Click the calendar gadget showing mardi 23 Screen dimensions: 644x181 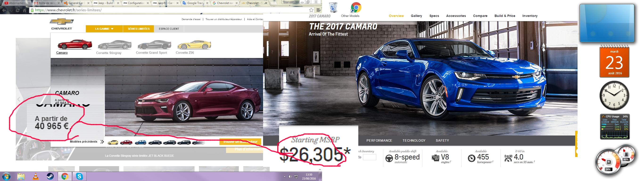pyautogui.click(x=614, y=61)
